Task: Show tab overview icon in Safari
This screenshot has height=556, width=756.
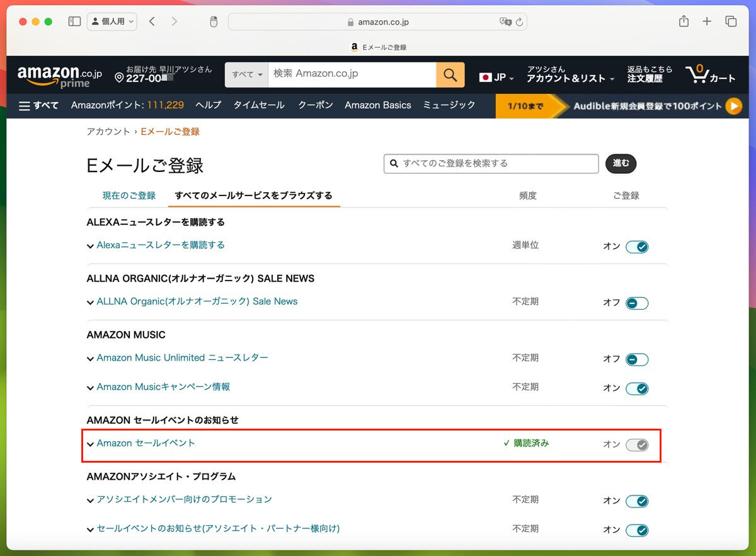Action: point(731,21)
